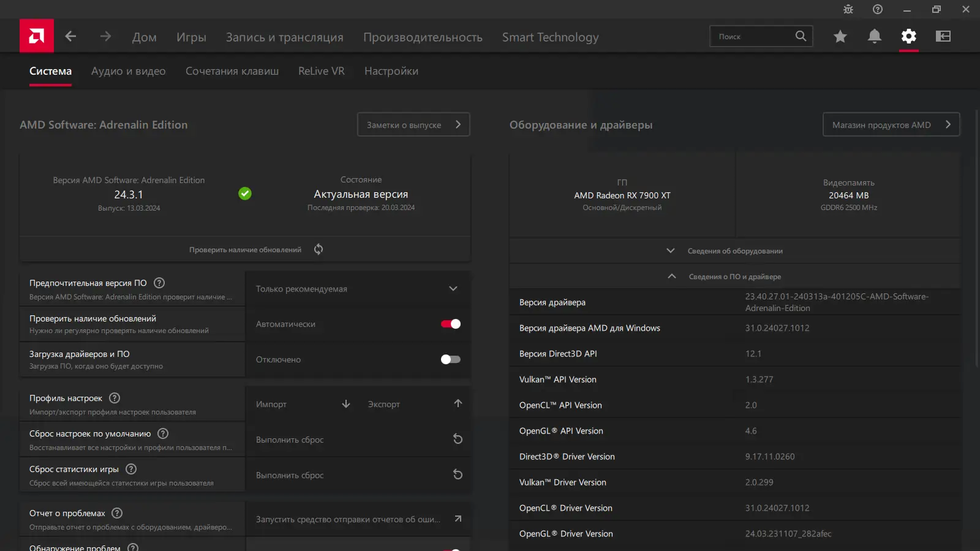980x551 pixels.
Task: Click the refresh icon to check updates
Action: [318, 249]
